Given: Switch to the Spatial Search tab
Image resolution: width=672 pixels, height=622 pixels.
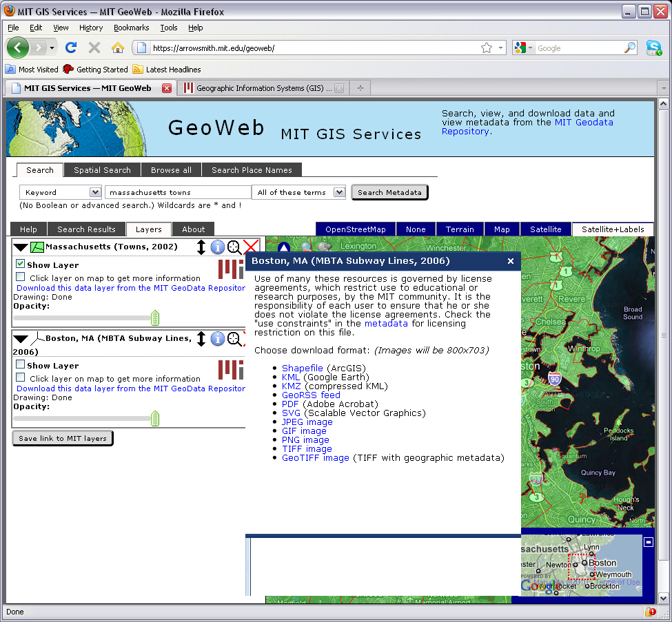Looking at the screenshot, I should (x=101, y=169).
